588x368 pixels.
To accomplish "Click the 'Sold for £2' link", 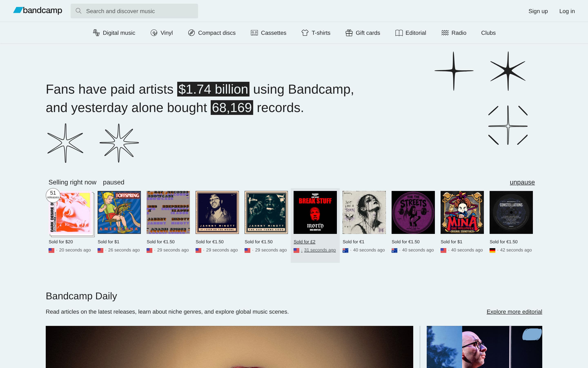I will click(x=304, y=242).
